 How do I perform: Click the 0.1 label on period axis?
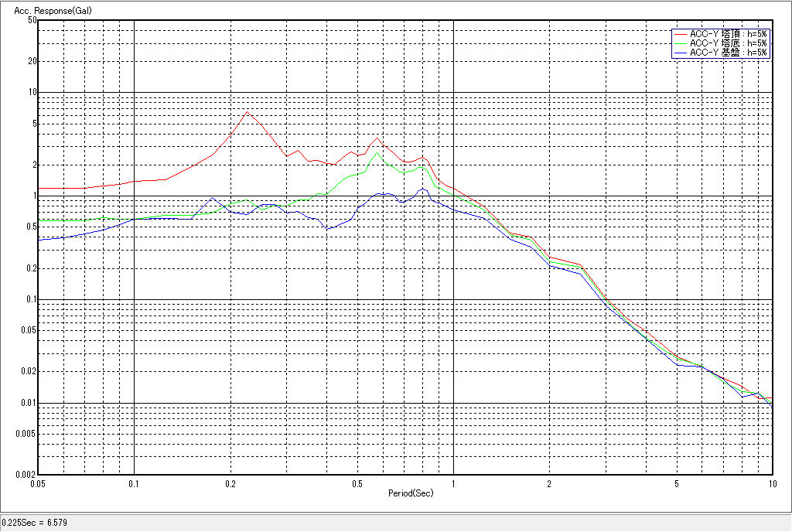coord(134,483)
